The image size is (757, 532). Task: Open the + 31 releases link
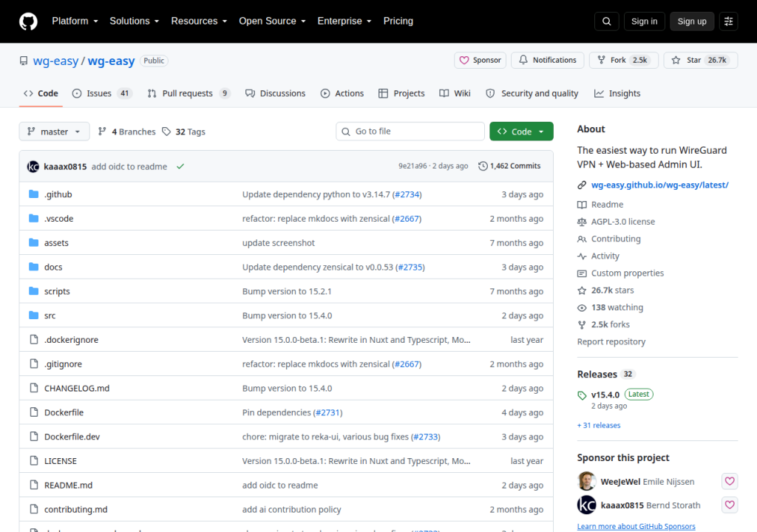tap(599, 426)
